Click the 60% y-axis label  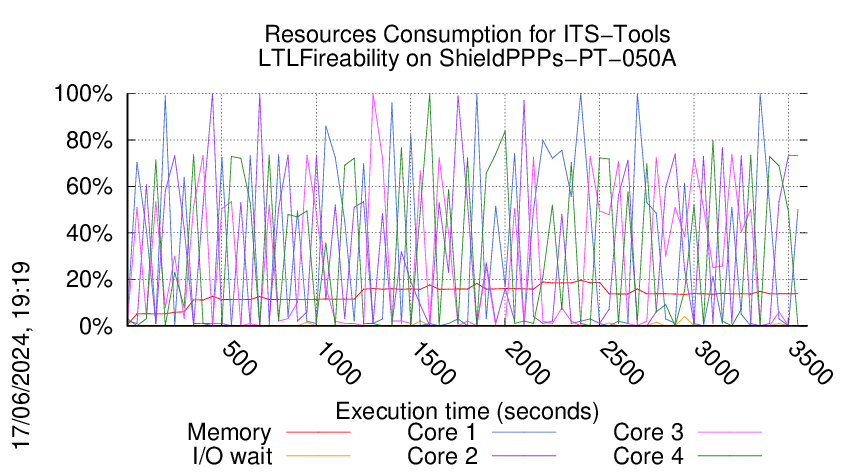pyautogui.click(x=89, y=187)
